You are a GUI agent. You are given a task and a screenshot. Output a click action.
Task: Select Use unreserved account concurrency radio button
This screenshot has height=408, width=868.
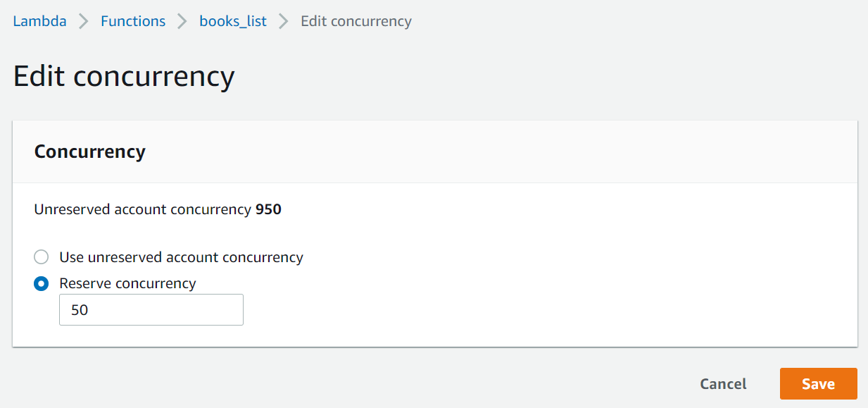[x=42, y=257]
